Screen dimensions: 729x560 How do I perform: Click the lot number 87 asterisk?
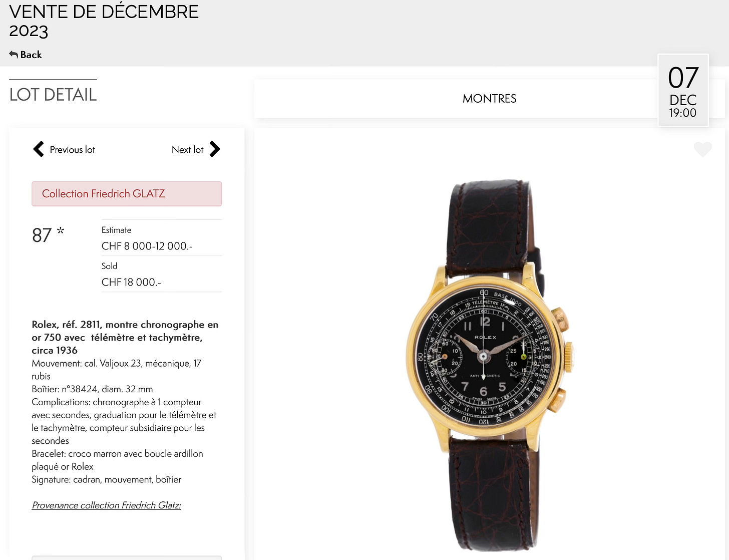48,234
